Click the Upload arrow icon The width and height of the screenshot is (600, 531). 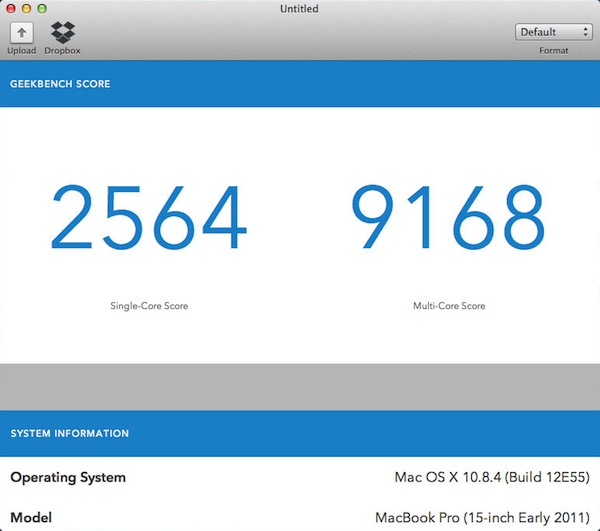pyautogui.click(x=21, y=33)
